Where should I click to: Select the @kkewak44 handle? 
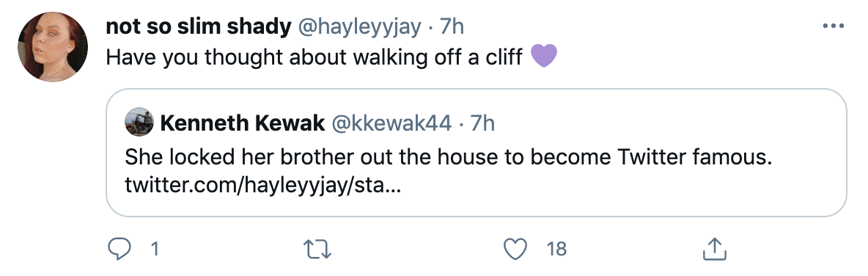(x=391, y=123)
